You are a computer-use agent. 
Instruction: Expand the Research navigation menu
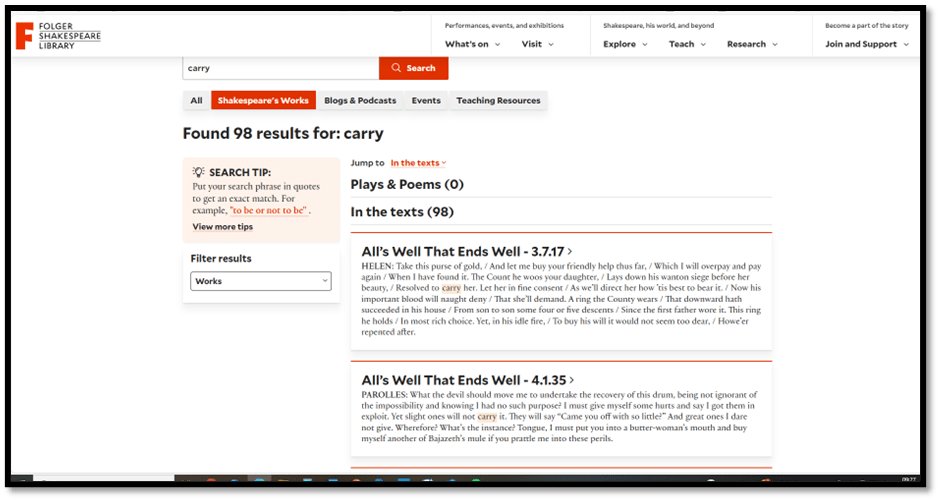click(752, 44)
